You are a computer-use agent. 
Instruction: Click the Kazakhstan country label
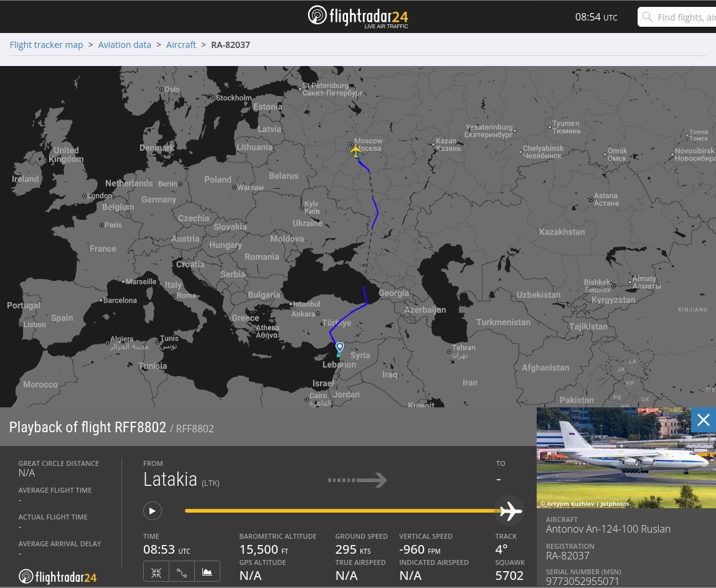pos(562,232)
